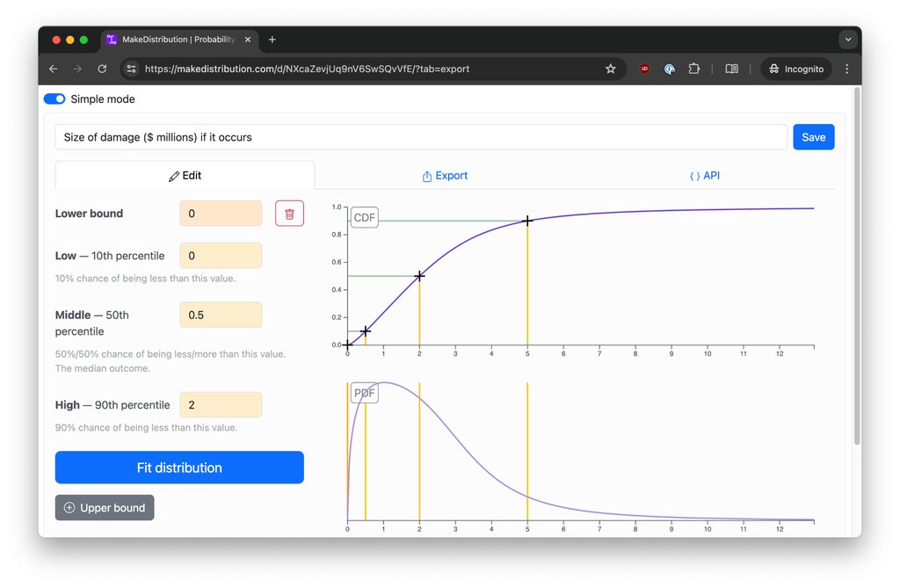This screenshot has height=588, width=900.
Task: Select the CDF marker at the origin
Action: click(348, 345)
